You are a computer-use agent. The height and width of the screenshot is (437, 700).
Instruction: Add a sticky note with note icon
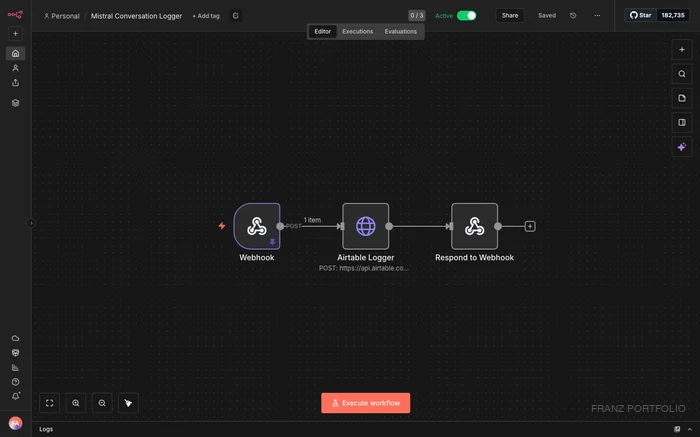coord(682,98)
